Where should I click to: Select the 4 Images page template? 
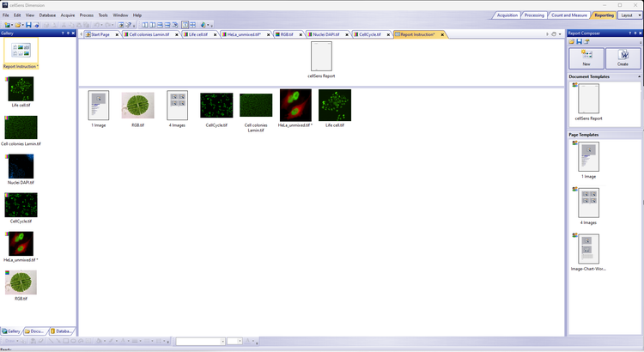click(588, 205)
